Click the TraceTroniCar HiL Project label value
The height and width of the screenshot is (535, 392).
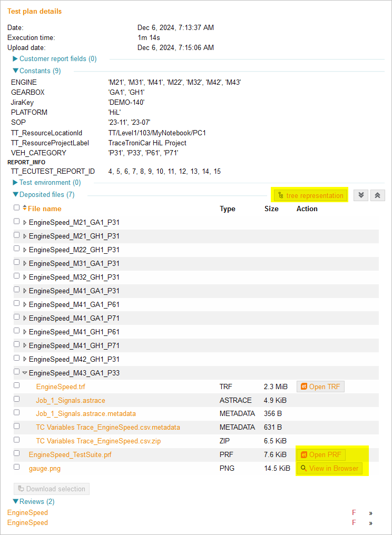pyautogui.click(x=147, y=143)
